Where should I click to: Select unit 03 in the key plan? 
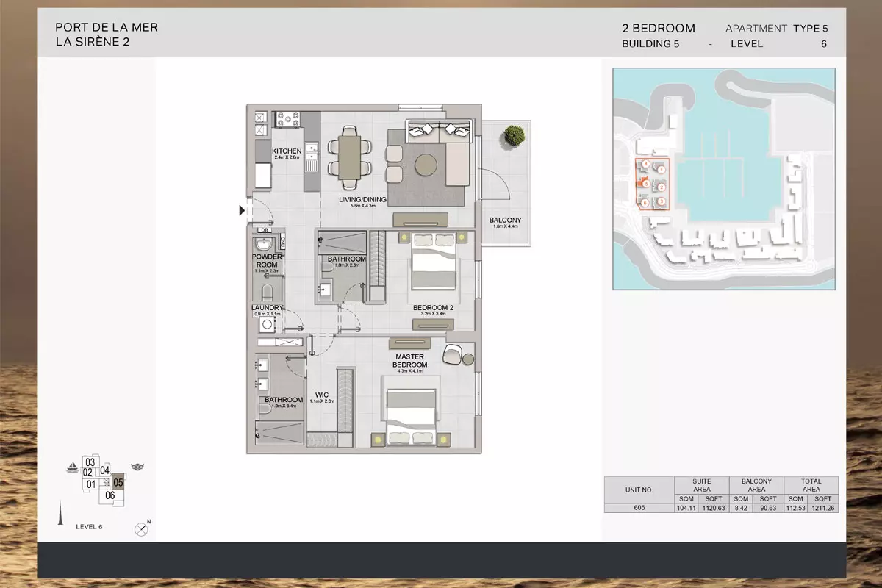pos(90,462)
